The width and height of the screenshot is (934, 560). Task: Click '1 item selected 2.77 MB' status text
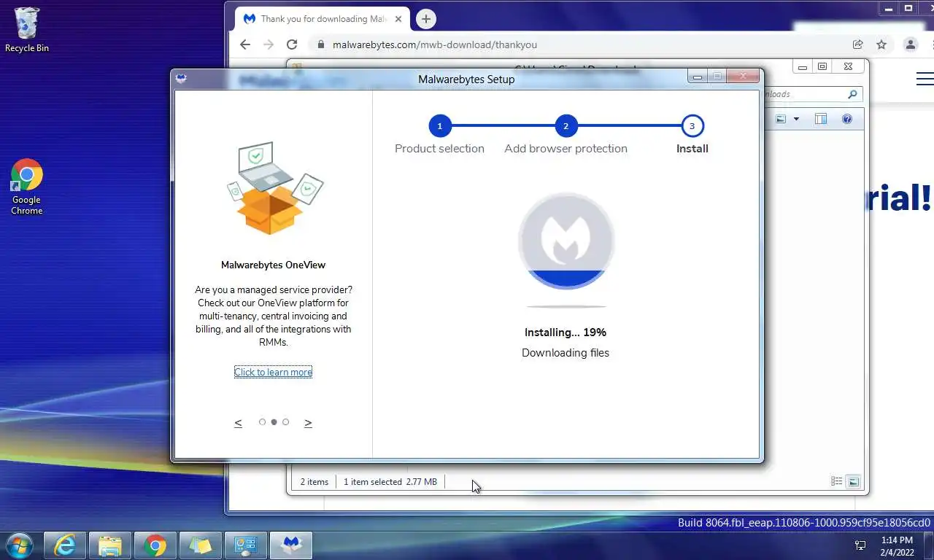[390, 482]
